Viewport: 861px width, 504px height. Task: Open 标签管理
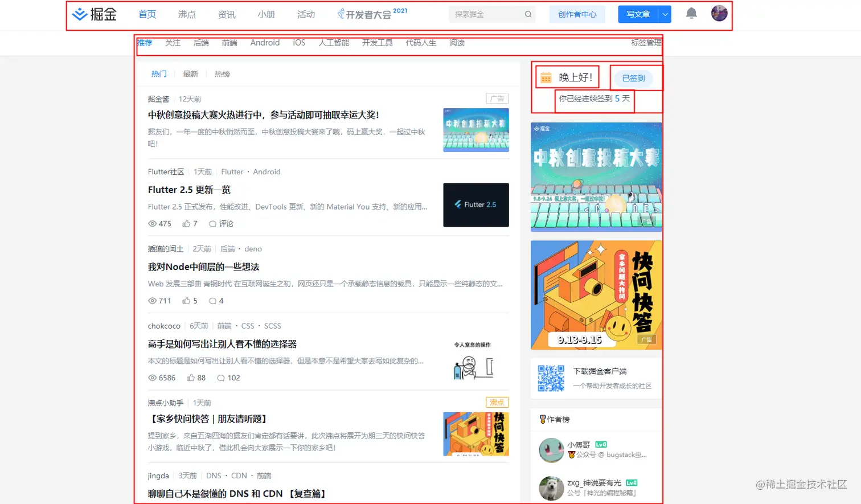pyautogui.click(x=646, y=43)
